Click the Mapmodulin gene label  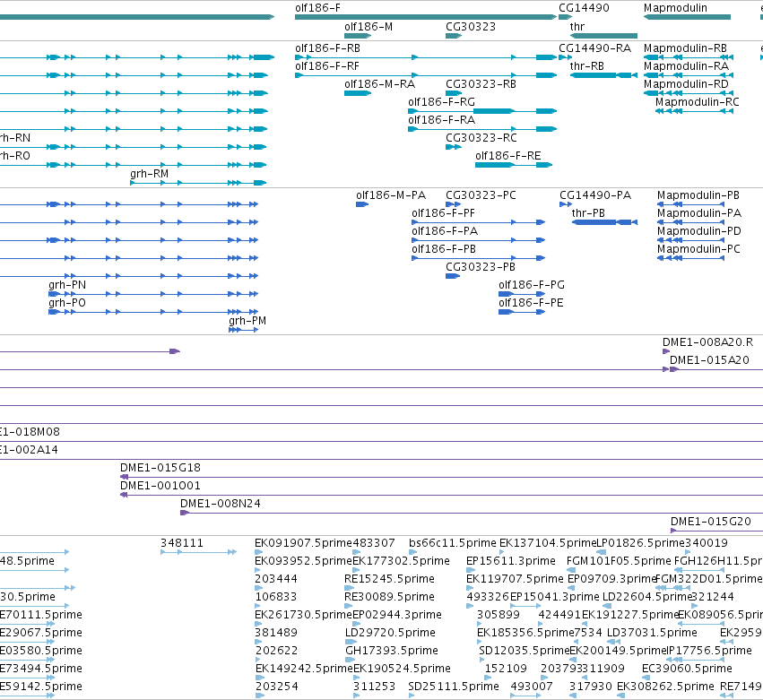click(675, 8)
